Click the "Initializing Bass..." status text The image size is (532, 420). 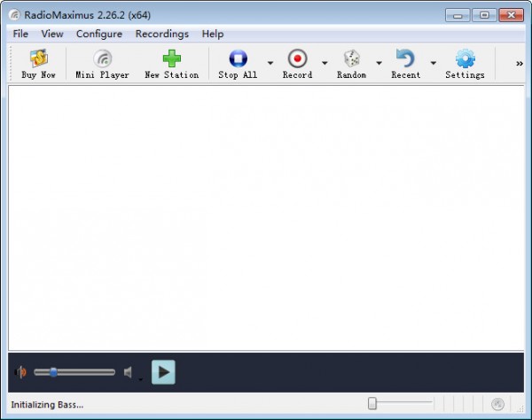point(47,405)
